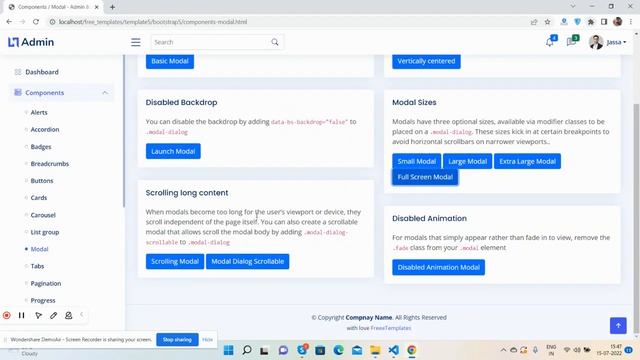Go back using the browser back arrow
640x360 pixels.
[x=9, y=22]
